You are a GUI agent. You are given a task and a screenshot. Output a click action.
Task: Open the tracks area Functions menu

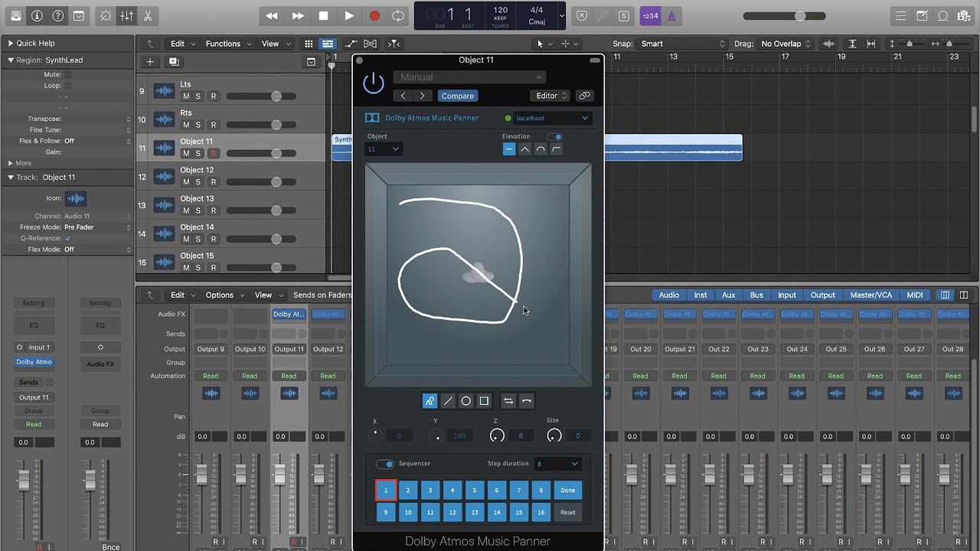pyautogui.click(x=227, y=44)
